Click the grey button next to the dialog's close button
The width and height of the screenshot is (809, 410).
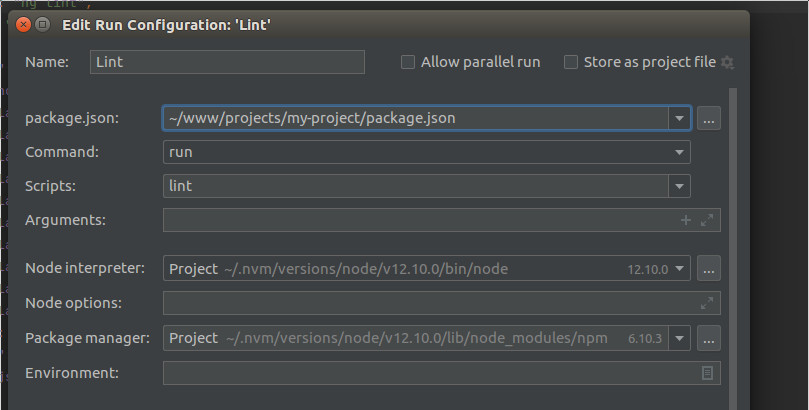click(x=43, y=24)
